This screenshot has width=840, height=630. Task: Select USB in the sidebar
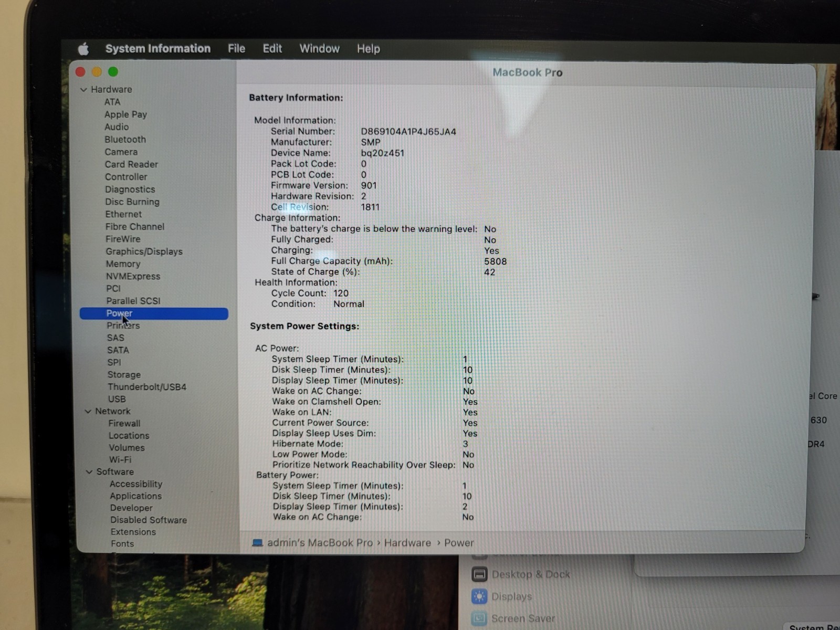[117, 400]
